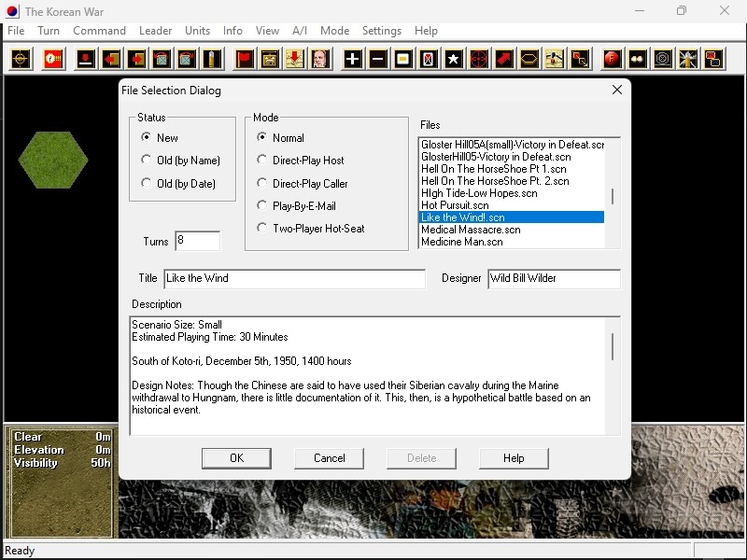Select the Old (by Date) status option

click(x=146, y=184)
